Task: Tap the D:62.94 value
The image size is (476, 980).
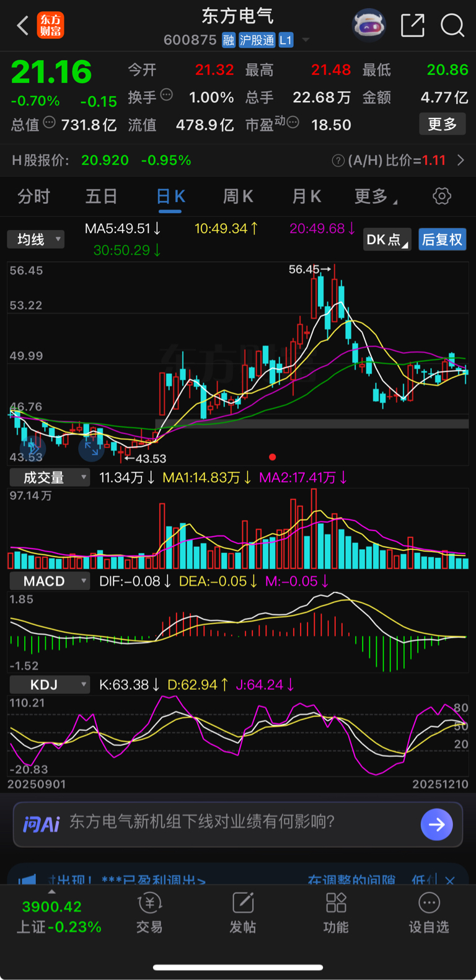Action: 198,685
